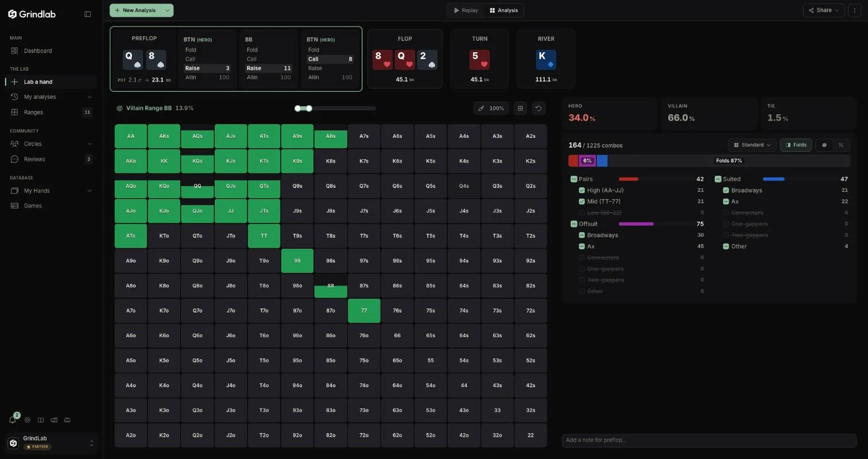Screen dimensions: 868x459
Task: Switch to the Replay tab
Action: (x=466, y=10)
